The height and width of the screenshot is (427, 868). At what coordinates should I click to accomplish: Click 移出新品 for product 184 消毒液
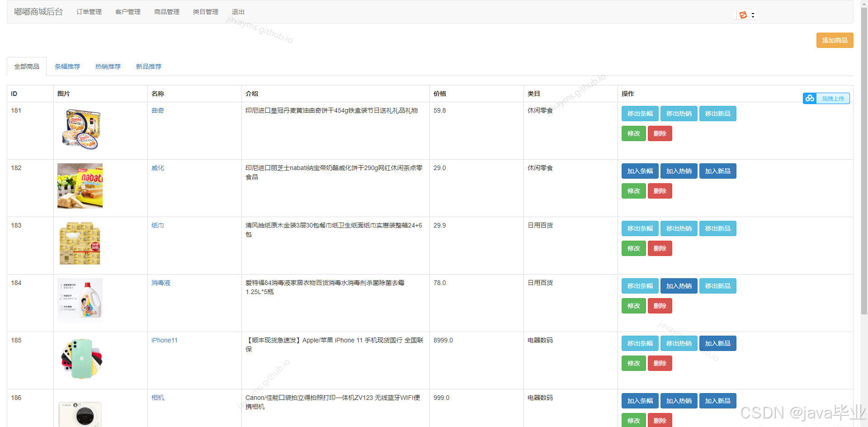click(718, 286)
